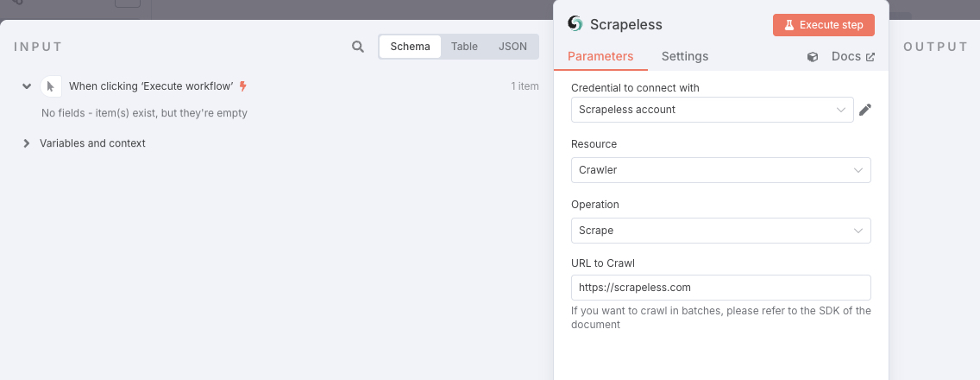Open the Parameters tab
Screen dimensions: 980x380
[x=600, y=56]
